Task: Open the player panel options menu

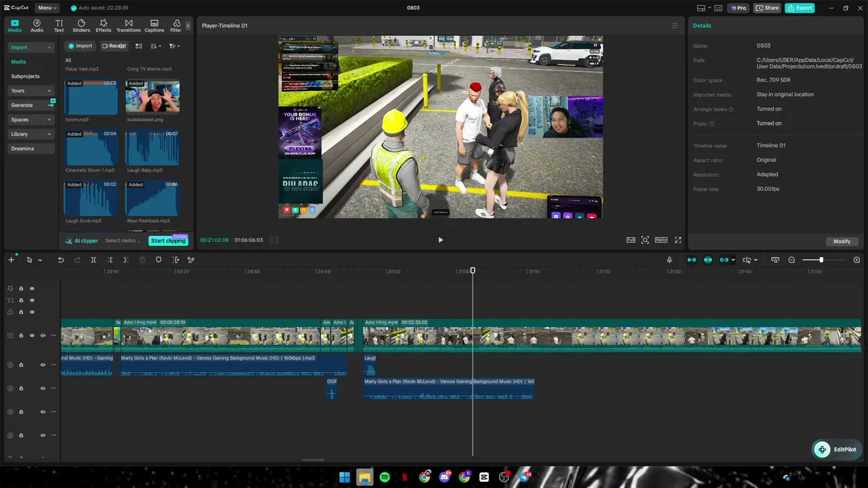Action: (674, 26)
